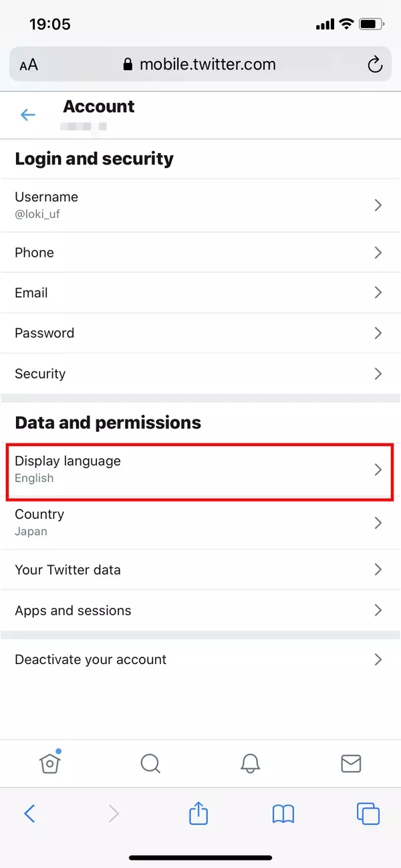Open the aA reader text options
Viewport: 401px width, 868px height.
pos(29,65)
